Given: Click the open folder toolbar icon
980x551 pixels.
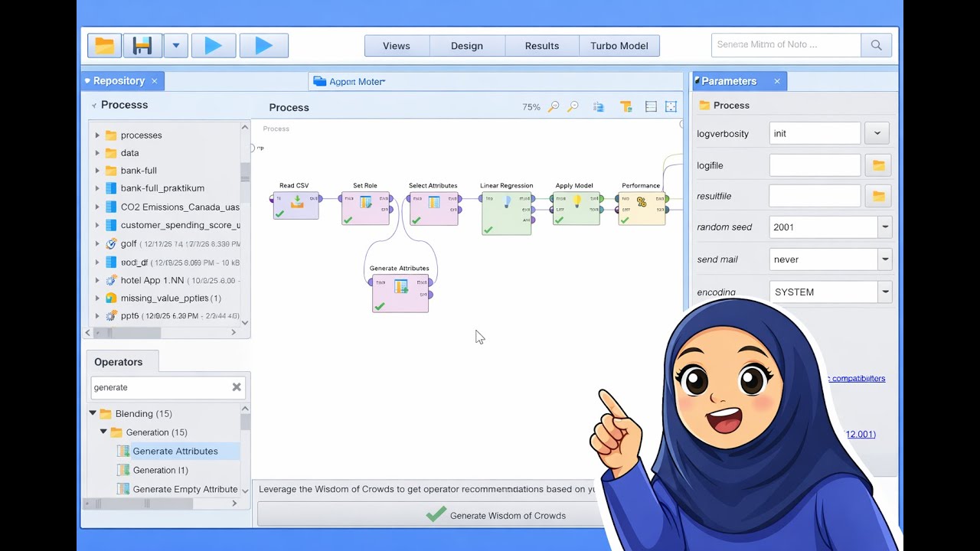Looking at the screenshot, I should point(105,46).
